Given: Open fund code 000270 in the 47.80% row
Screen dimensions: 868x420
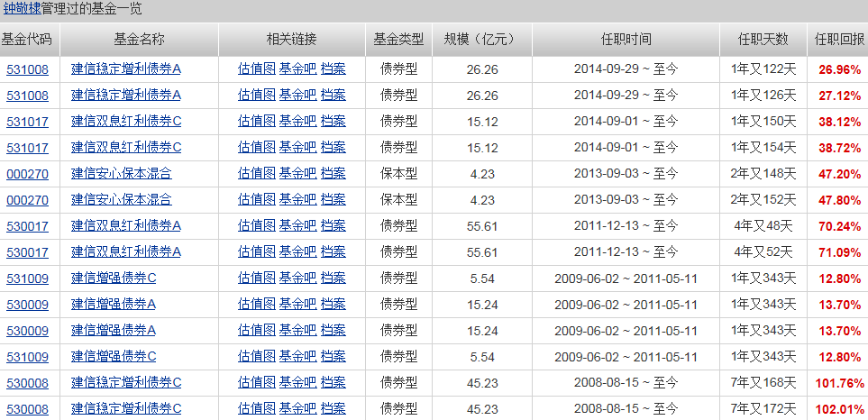Looking at the screenshot, I should [27, 200].
